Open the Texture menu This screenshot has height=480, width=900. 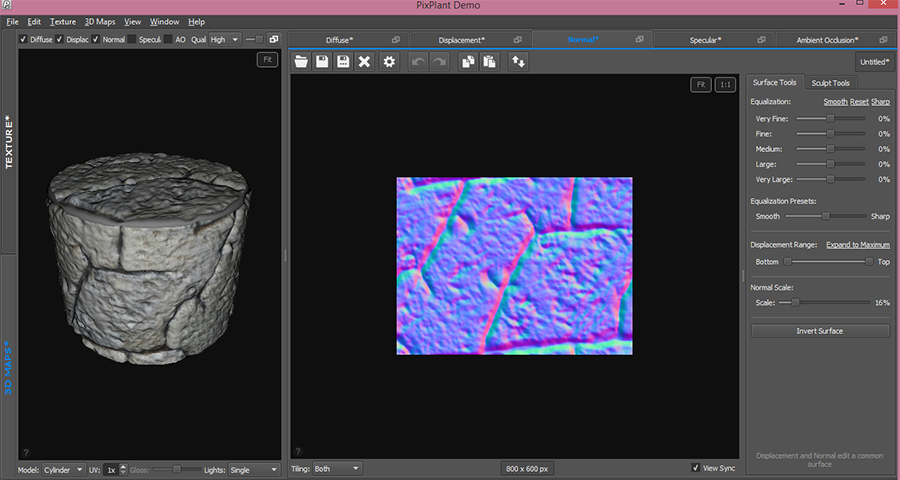63,21
